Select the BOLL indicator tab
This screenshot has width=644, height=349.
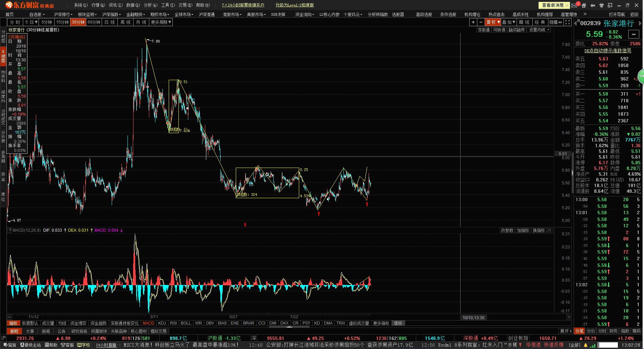186,323
